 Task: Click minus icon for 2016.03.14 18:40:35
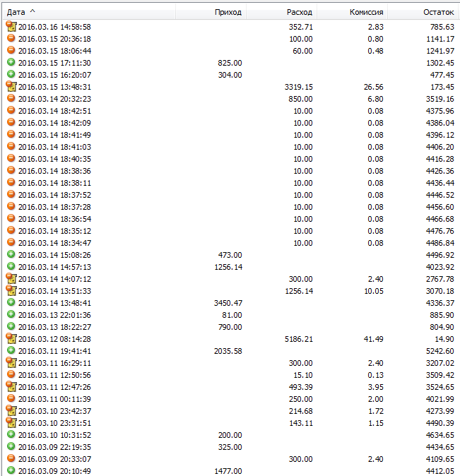(11, 158)
